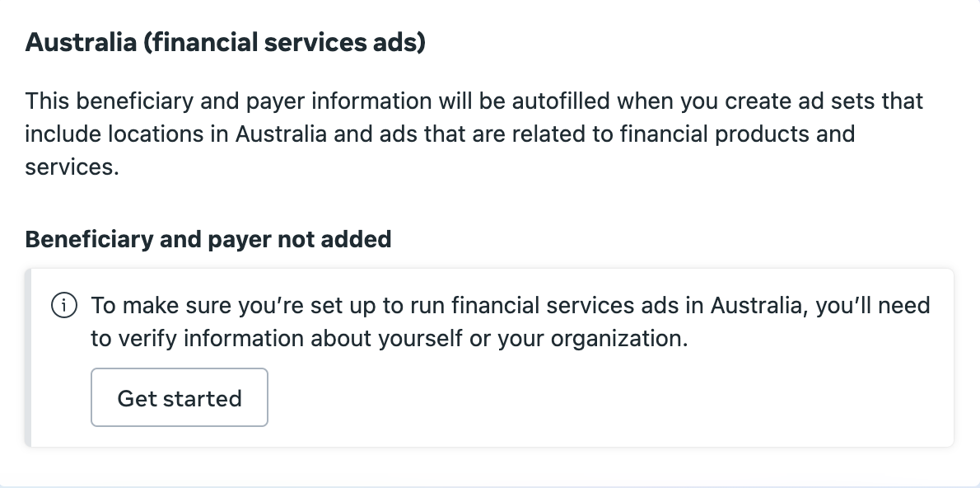Click "(financial services ads)" in the heading

coord(284,43)
